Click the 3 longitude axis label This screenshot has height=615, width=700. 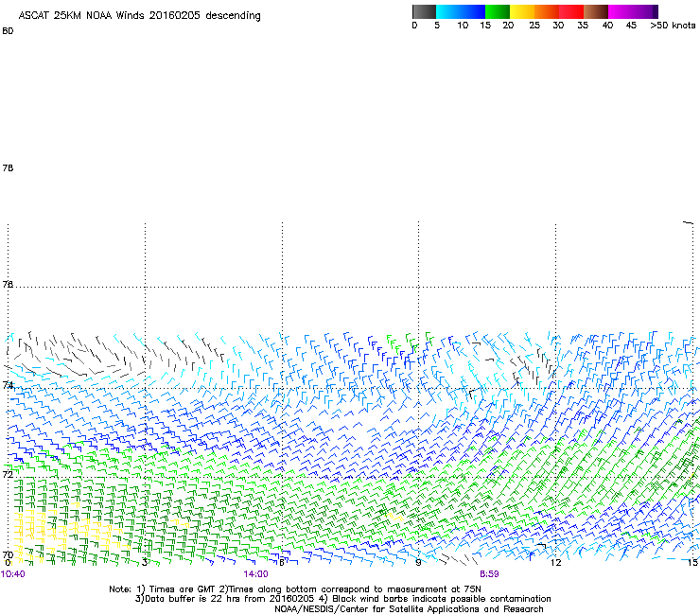145,562
